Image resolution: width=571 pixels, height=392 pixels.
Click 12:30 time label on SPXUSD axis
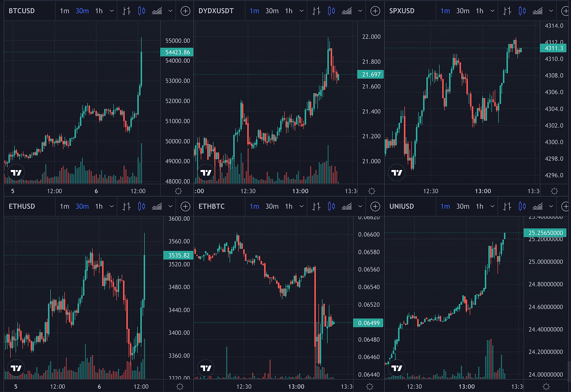431,191
